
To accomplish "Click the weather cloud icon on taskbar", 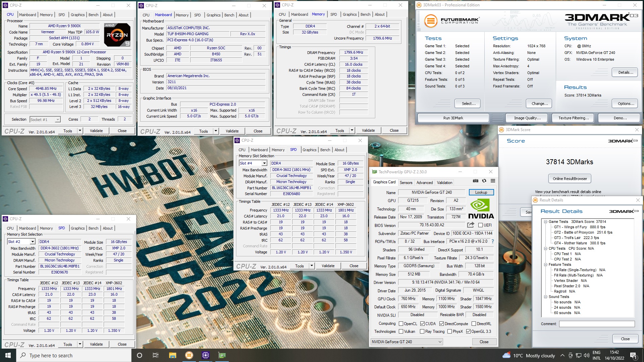I will [x=506, y=355].
